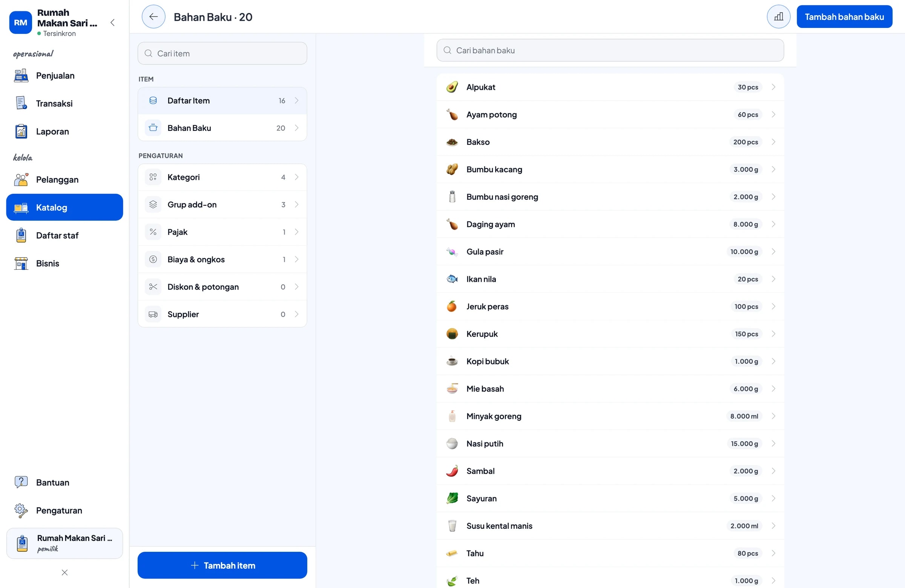Expand the Gula pasir row chevron
The height and width of the screenshot is (588, 905).
(773, 252)
